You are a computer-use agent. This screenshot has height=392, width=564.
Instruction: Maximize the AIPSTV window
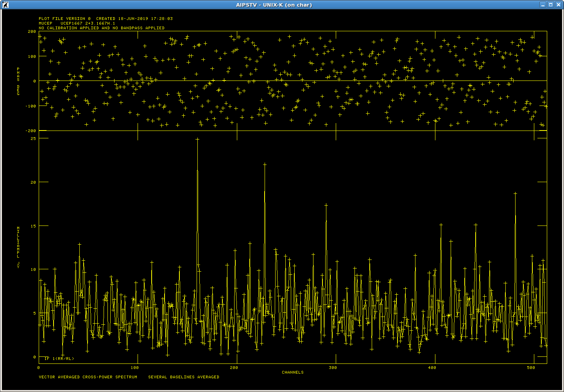550,5
